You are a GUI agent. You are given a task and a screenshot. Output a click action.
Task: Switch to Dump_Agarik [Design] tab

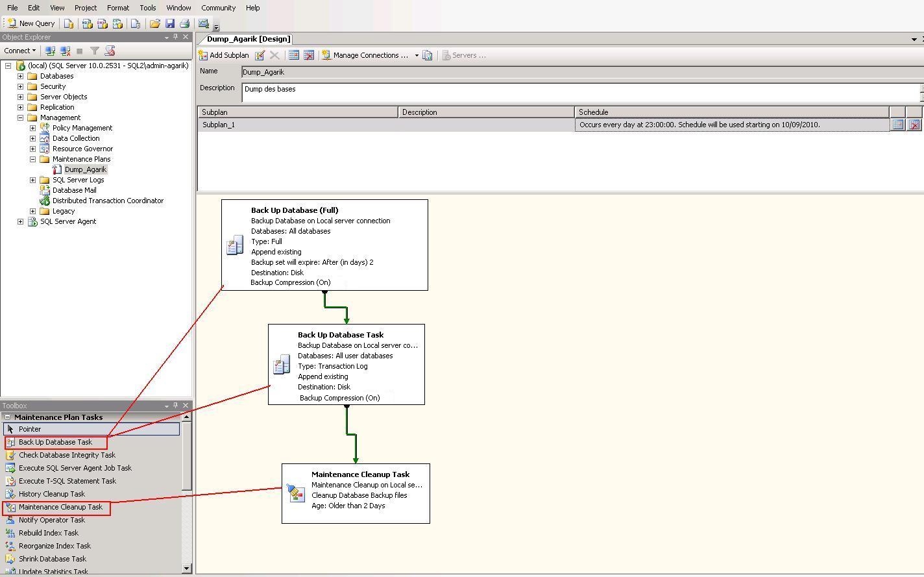point(249,39)
